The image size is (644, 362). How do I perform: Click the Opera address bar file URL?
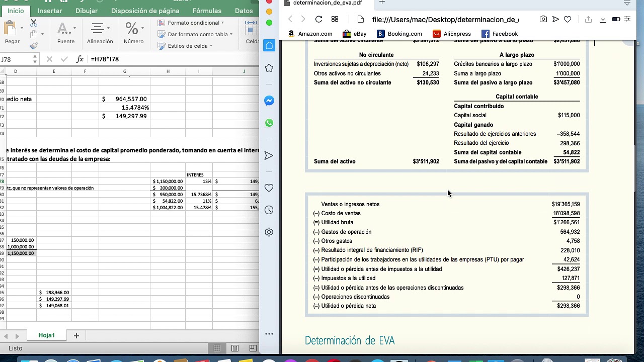click(x=445, y=20)
